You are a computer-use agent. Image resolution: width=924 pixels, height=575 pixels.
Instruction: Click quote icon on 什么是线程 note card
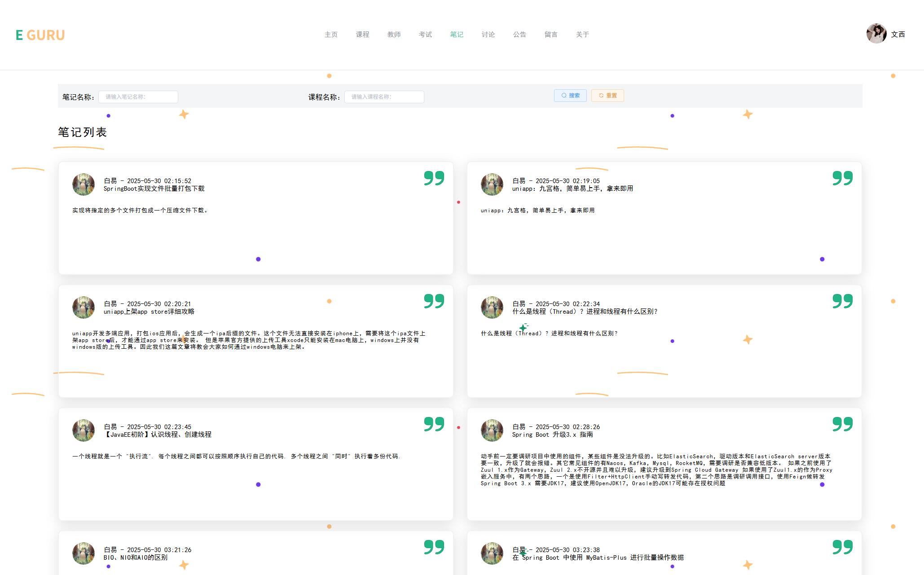(x=842, y=301)
